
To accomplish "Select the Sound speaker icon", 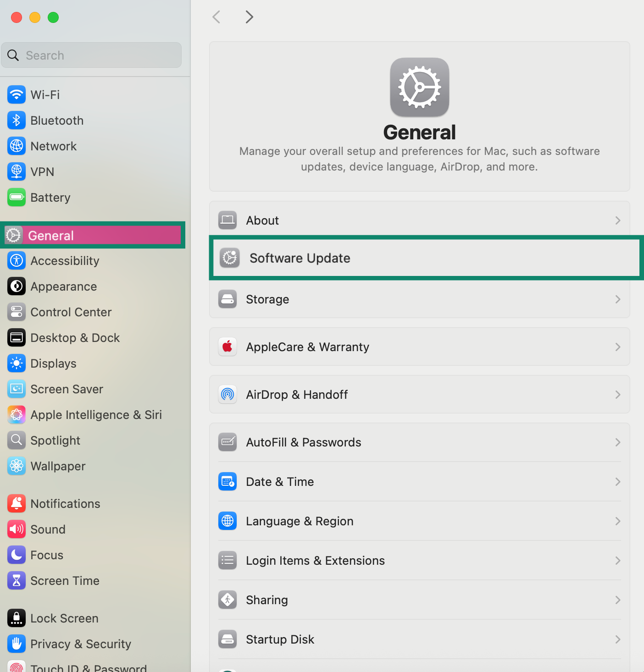I will pos(17,529).
